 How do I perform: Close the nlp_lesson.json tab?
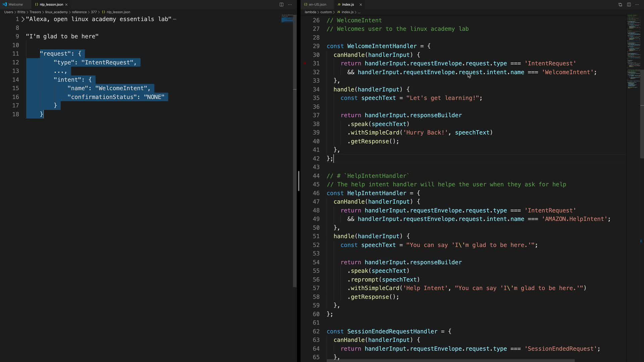click(x=66, y=4)
